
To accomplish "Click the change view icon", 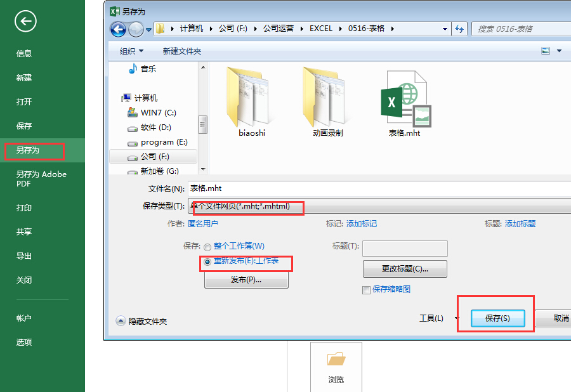I will 546,51.
